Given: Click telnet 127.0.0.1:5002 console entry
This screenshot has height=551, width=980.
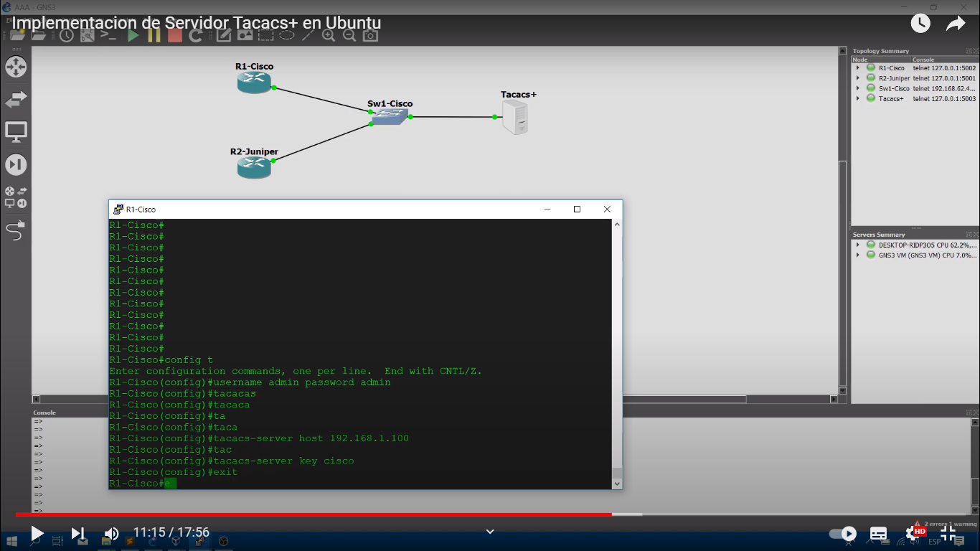Looking at the screenshot, I should 944,68.
